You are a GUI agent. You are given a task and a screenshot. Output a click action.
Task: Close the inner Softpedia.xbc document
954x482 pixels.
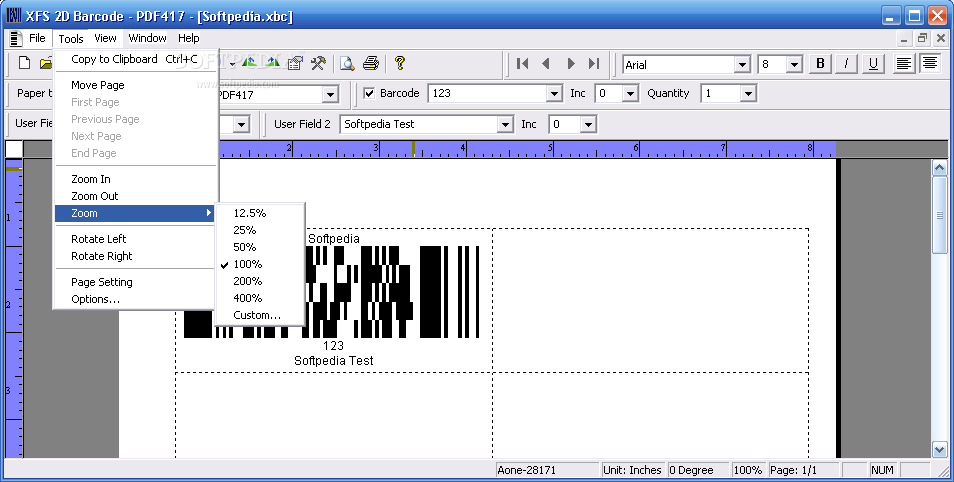[940, 39]
